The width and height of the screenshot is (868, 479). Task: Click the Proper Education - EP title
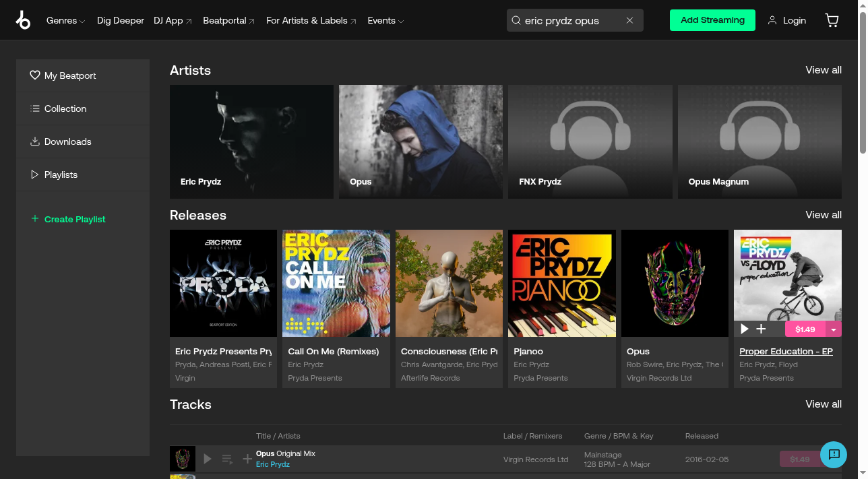pos(786,351)
